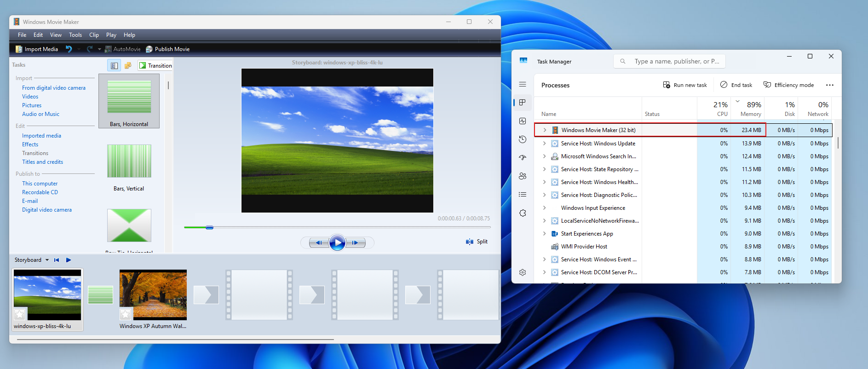The height and width of the screenshot is (369, 868).
Task: Select the Bow Tie transition thumbnail
Action: point(129,225)
